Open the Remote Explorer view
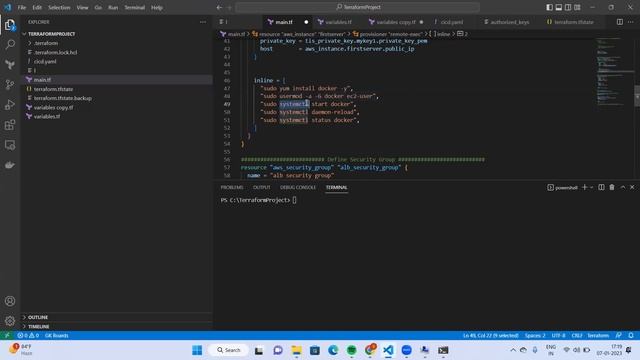 [10, 145]
